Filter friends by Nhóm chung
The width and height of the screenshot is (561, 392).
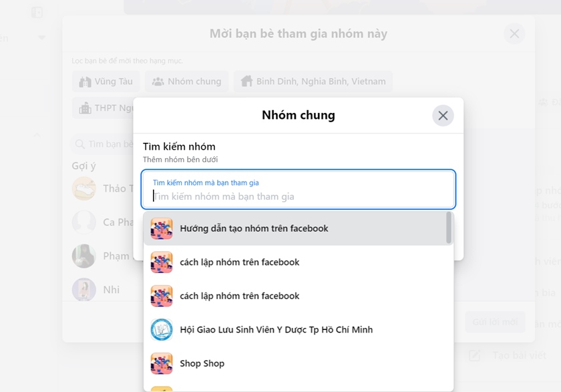coord(187,81)
